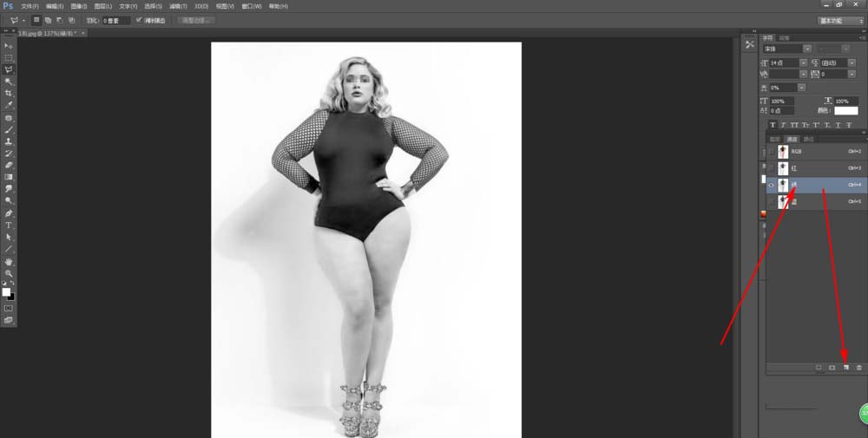Viewport: 868px width, 438px height.
Task: Open tool preset picker arrow
Action: pos(23,21)
